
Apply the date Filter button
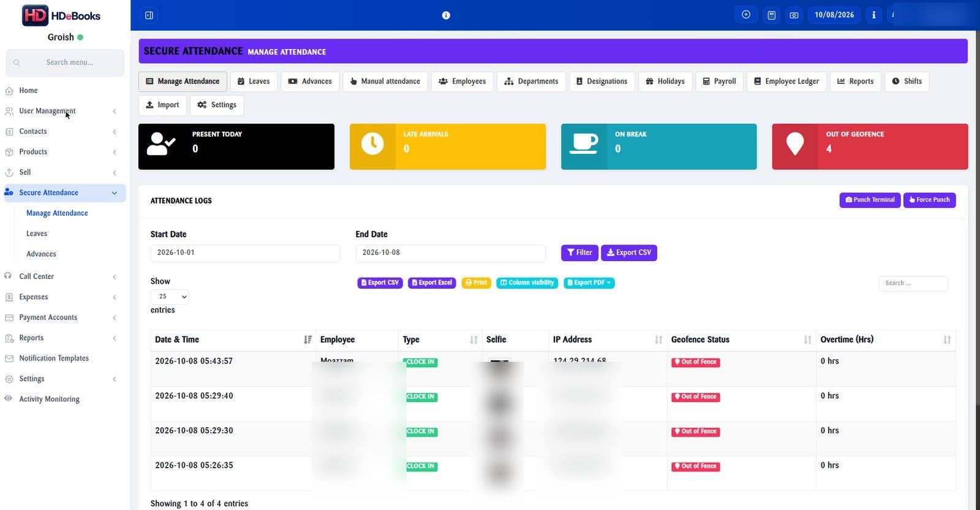pos(579,253)
